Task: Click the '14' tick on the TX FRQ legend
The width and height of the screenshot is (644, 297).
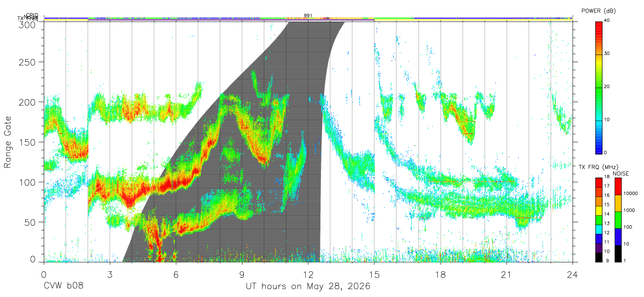Action: (607, 215)
